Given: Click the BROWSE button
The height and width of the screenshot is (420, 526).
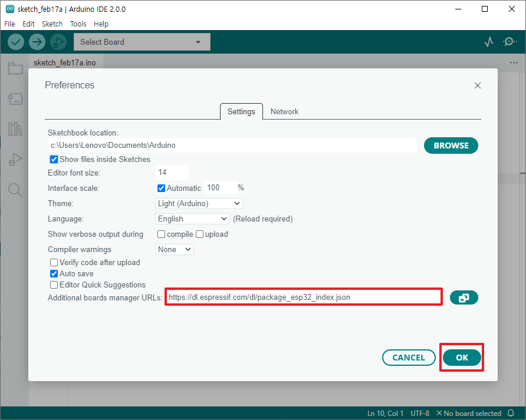Looking at the screenshot, I should (x=451, y=145).
